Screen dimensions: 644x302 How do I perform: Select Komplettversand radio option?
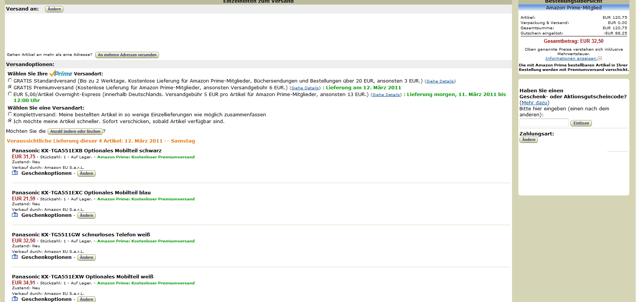click(10, 114)
